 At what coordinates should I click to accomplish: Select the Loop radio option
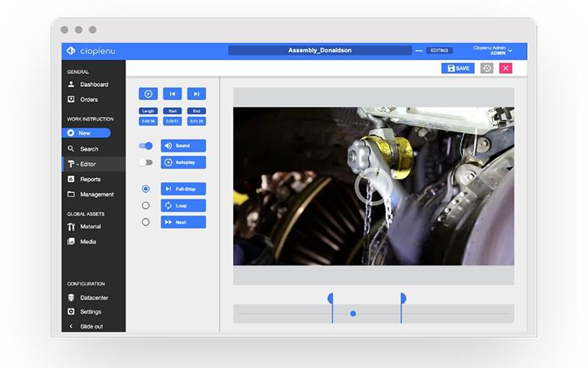tap(146, 205)
